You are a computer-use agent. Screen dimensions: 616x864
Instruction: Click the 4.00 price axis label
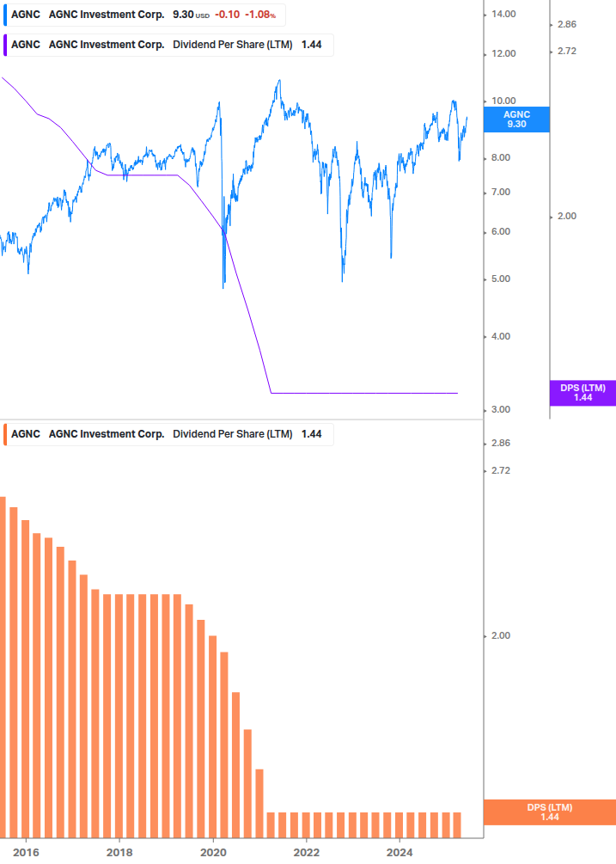pos(500,337)
